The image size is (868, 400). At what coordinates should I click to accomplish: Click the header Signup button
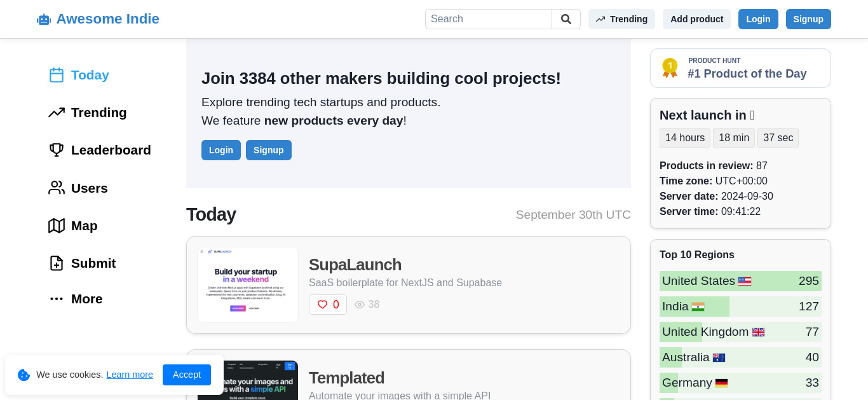point(808,19)
